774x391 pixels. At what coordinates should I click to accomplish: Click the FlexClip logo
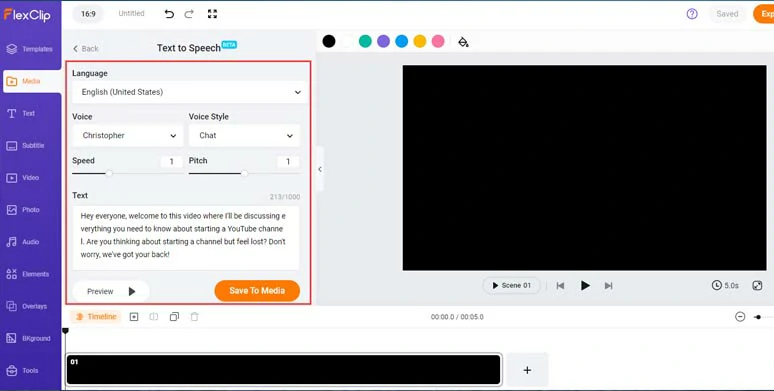click(27, 15)
